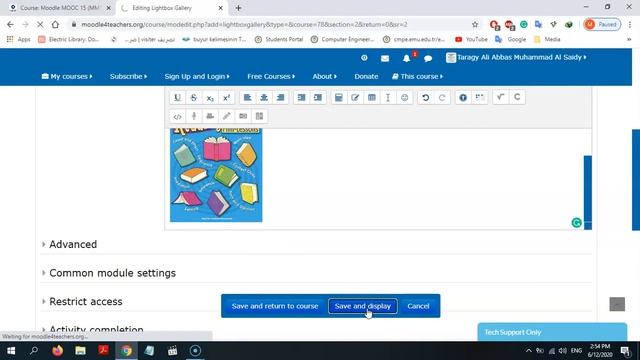Open the Free Courses dropdown
Image resolution: width=640 pixels, height=360 pixels.
(x=271, y=76)
